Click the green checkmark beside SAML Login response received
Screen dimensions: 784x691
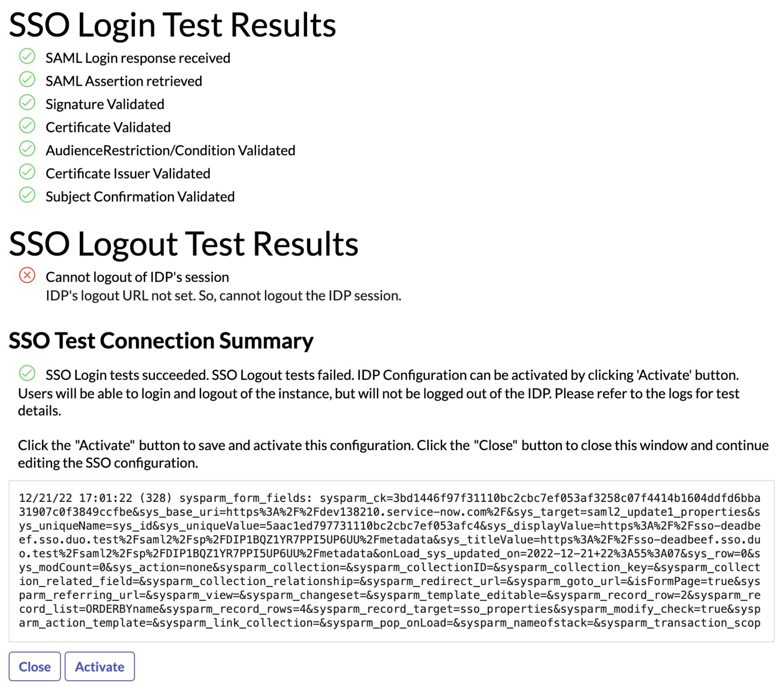27,55
